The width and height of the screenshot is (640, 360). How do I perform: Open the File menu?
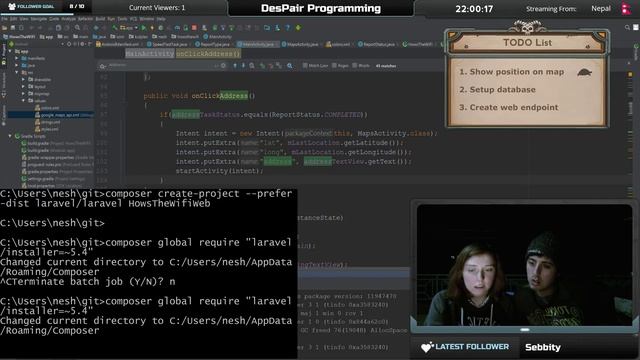[x=4, y=19]
